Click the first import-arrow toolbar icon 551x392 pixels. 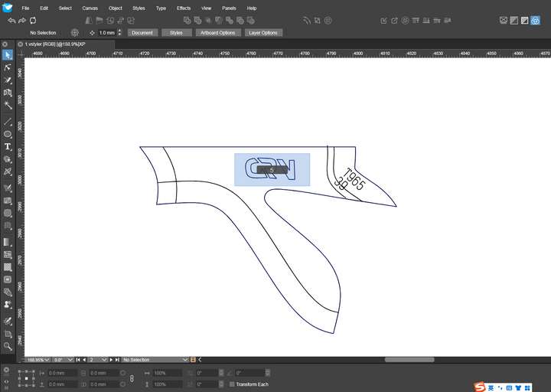383,21
